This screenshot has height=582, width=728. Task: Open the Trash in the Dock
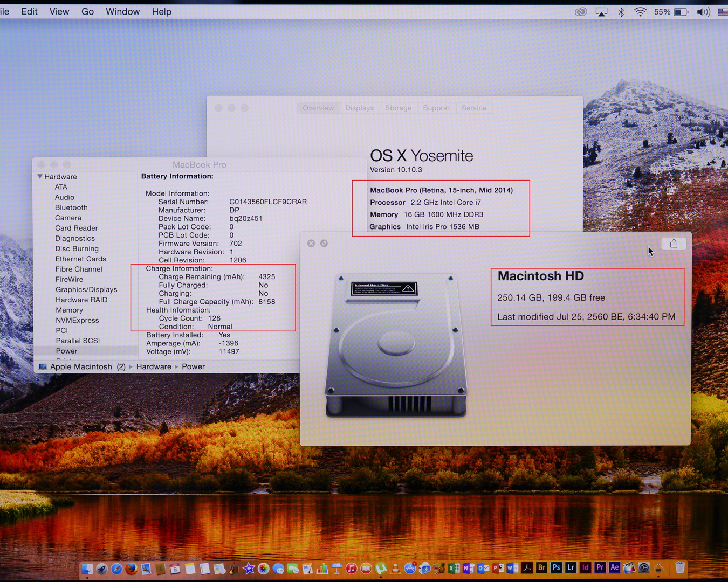[x=680, y=567]
